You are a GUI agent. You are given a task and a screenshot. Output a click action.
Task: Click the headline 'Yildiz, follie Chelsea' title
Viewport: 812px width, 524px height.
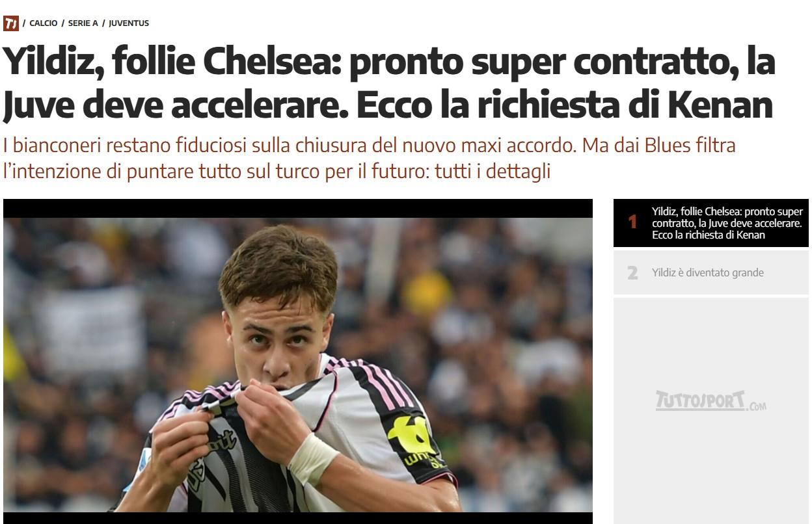389,83
